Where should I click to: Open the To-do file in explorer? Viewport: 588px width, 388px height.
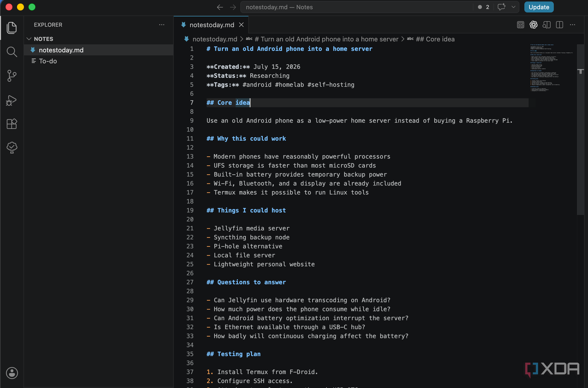point(99,61)
